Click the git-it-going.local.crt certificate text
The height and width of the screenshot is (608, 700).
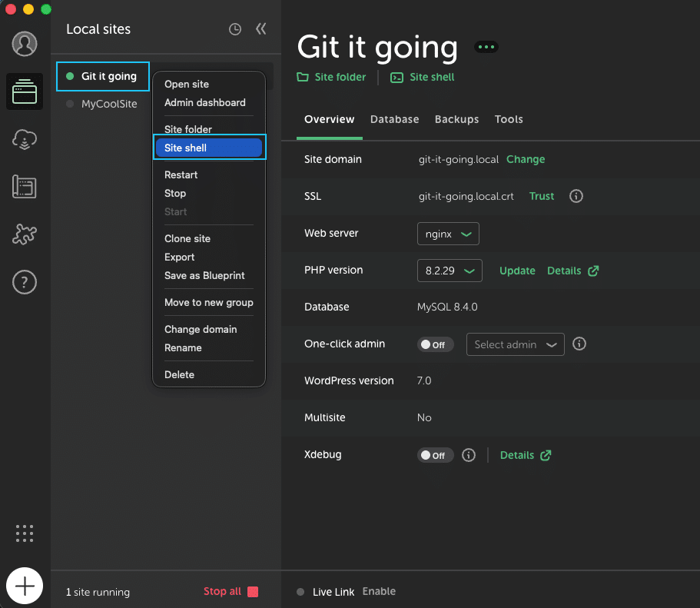click(x=466, y=196)
